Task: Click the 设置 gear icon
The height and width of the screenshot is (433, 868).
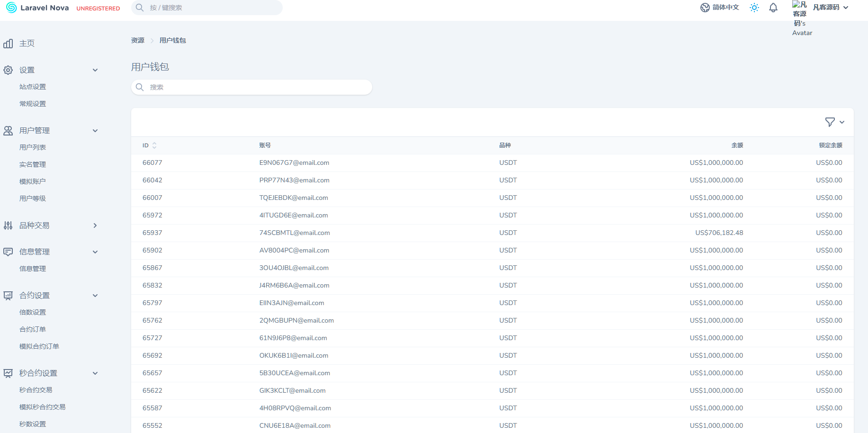Action: pyautogui.click(x=8, y=70)
